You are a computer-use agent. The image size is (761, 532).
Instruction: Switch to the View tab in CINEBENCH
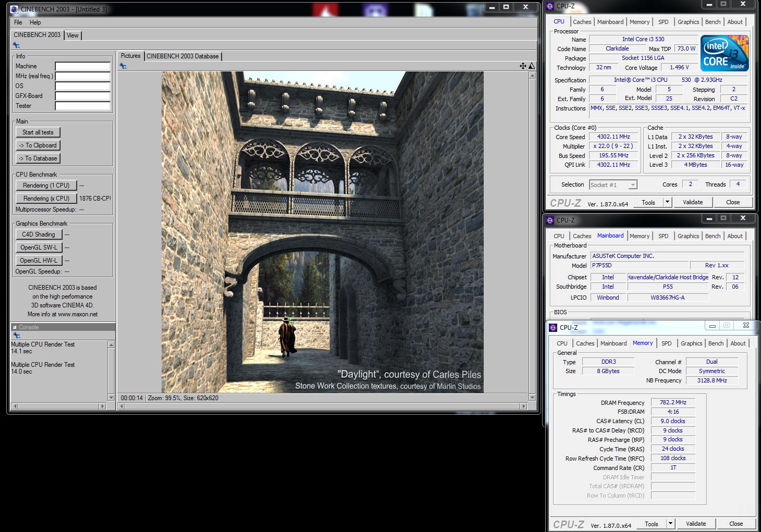coord(72,35)
